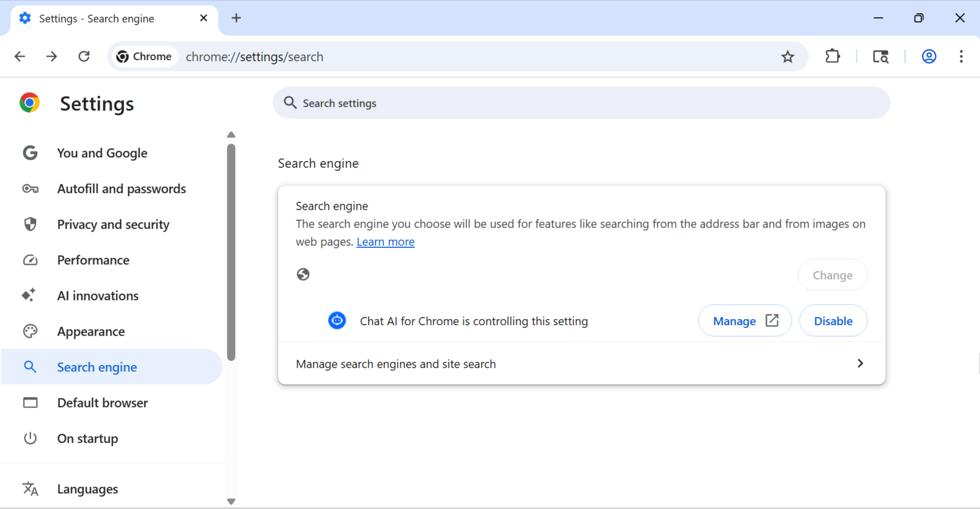
Task: Click the Chrome logo beside Settings
Action: tap(30, 103)
